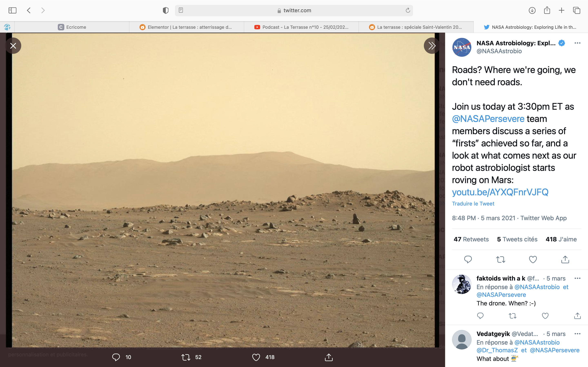Open more options for Vedatgeyik's reply
Viewport: 588px width, 367px height.
coord(577,334)
